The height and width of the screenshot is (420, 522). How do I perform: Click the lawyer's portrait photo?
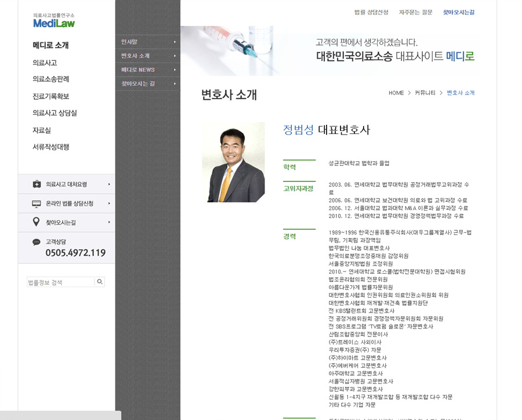point(233,162)
